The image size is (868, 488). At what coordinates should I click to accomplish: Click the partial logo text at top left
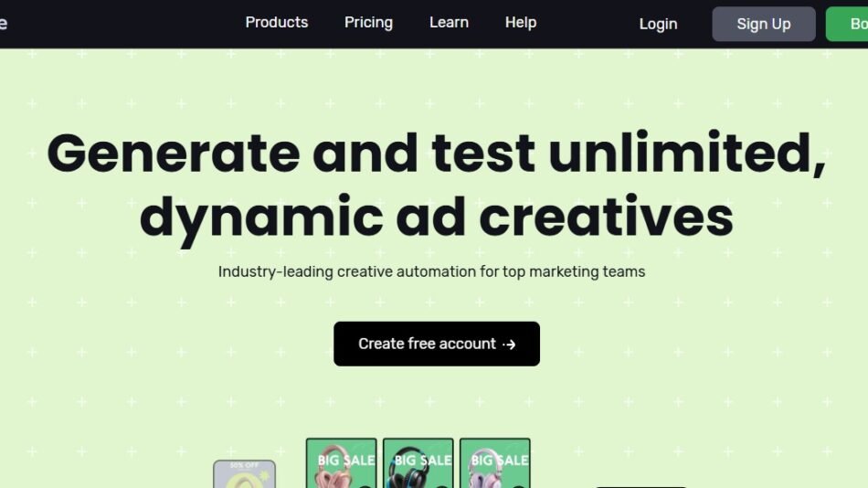click(4, 24)
